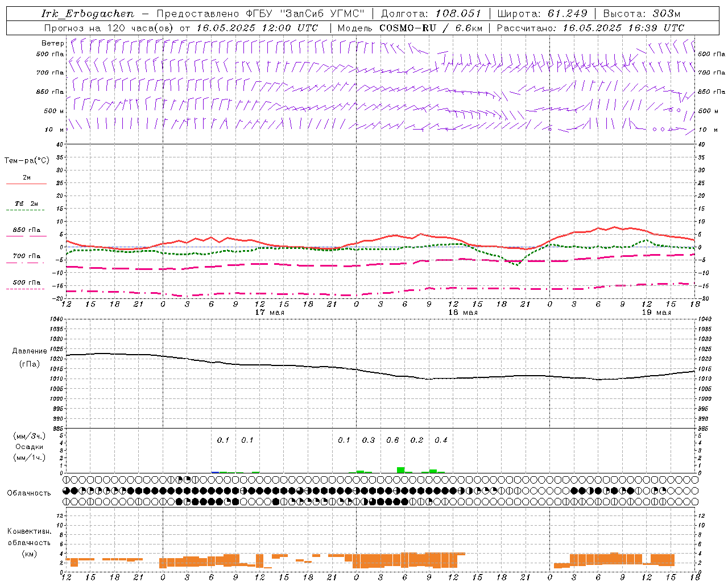Click the station name Irk_Erbogachen
The width and height of the screenshot is (728, 582).
tap(88, 14)
